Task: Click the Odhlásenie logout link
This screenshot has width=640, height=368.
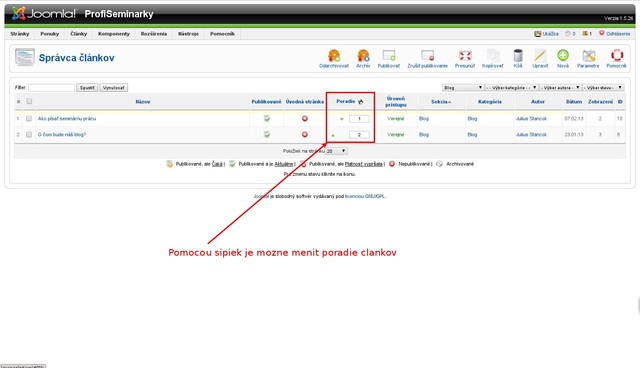Action: click(x=615, y=34)
